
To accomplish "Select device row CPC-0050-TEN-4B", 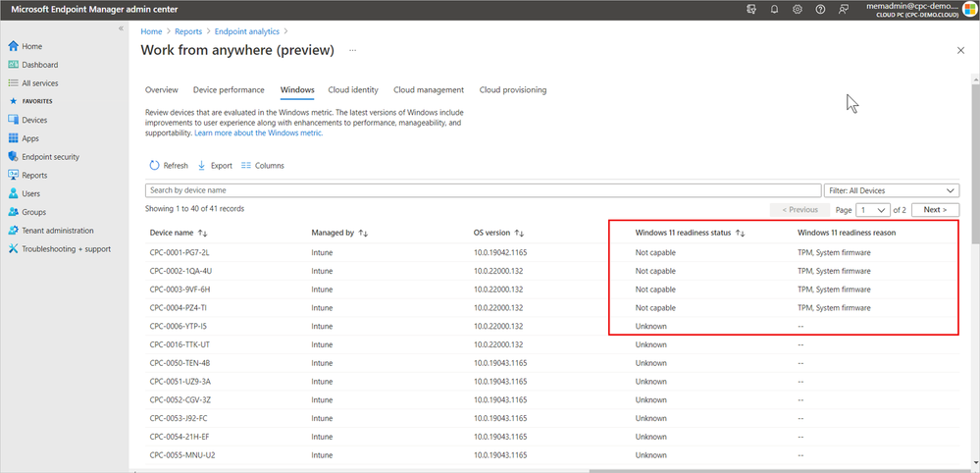I will 552,363.
